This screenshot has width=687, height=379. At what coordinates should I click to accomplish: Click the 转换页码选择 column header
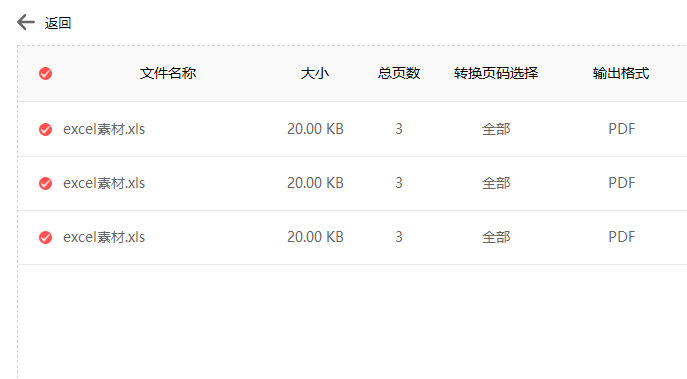click(x=496, y=73)
